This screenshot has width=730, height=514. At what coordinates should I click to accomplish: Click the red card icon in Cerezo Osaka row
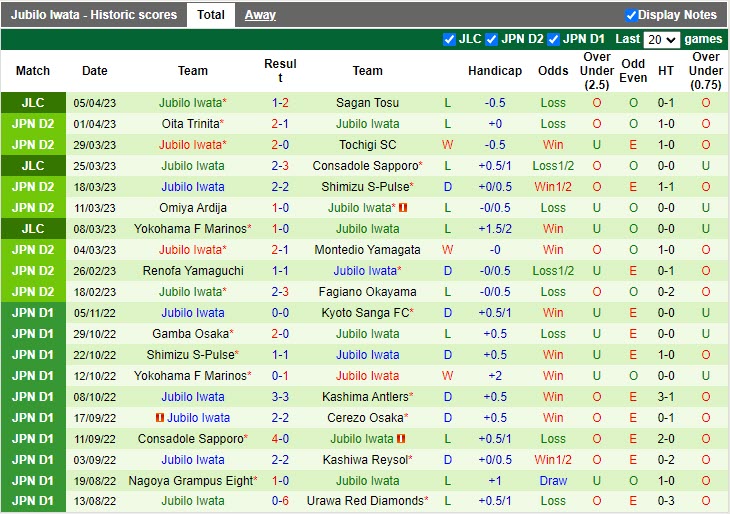click(160, 418)
